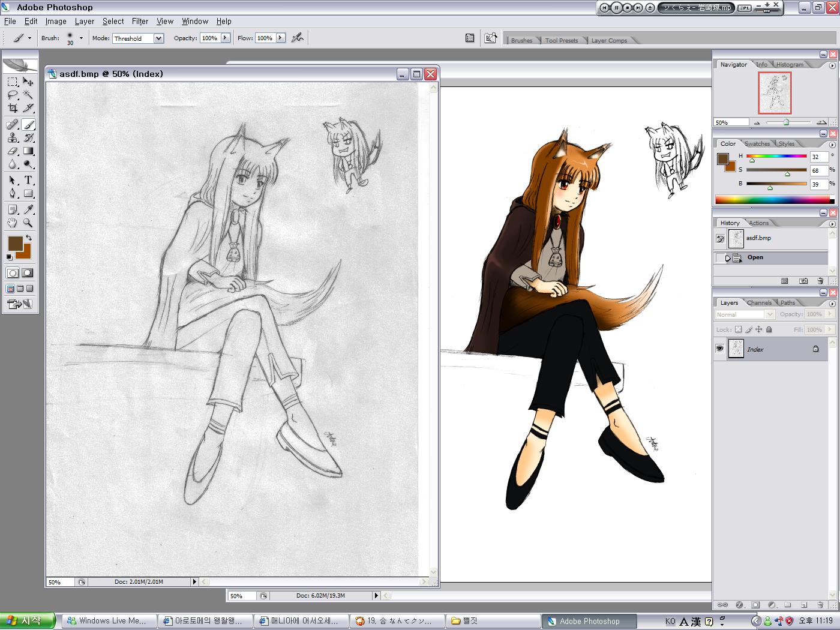840x630 pixels.
Task: Select the History Brush tool
Action: coord(28,138)
